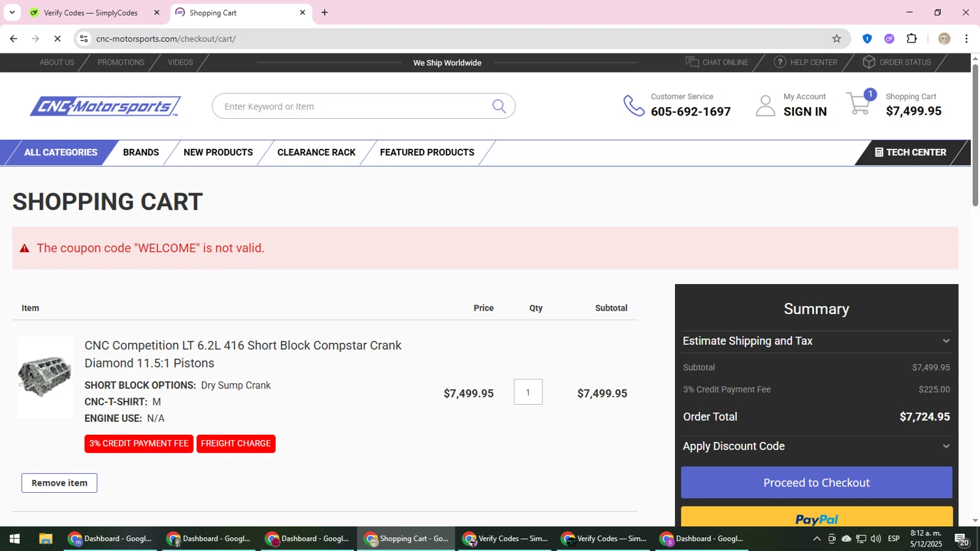
Task: Click the Help Center question icon
Action: (780, 62)
